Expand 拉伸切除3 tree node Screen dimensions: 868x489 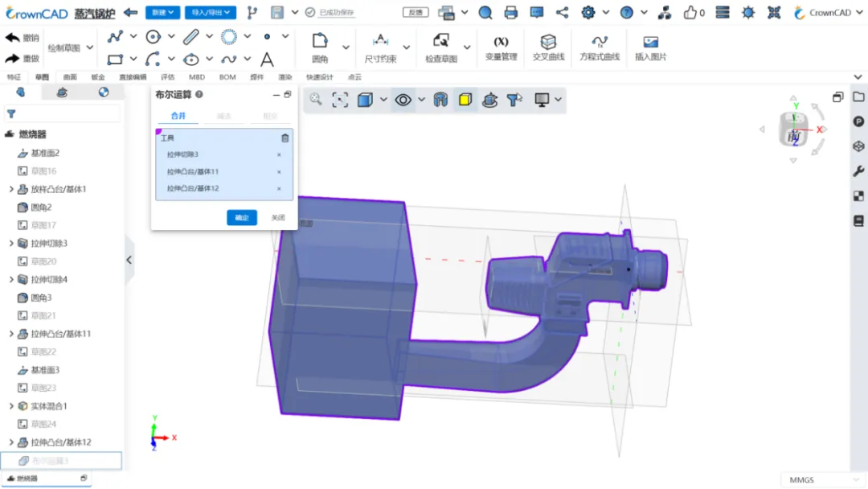tap(11, 243)
